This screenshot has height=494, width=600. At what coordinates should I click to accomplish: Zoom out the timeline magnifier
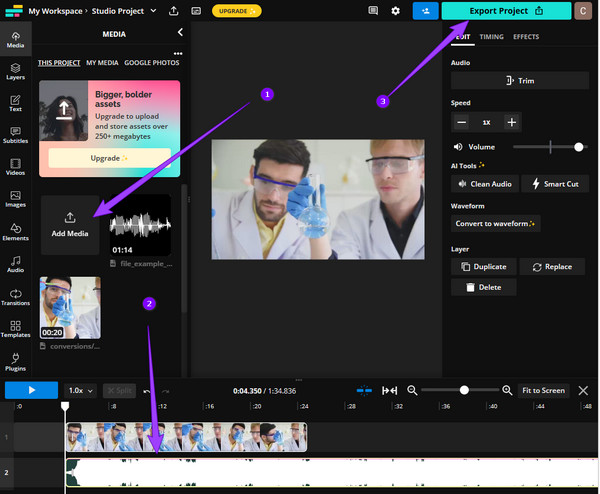click(x=412, y=390)
